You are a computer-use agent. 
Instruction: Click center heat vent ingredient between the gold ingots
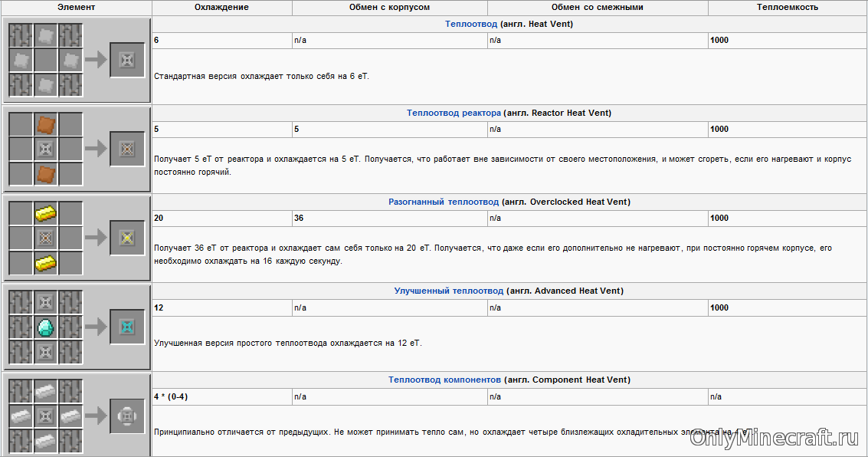46,238
